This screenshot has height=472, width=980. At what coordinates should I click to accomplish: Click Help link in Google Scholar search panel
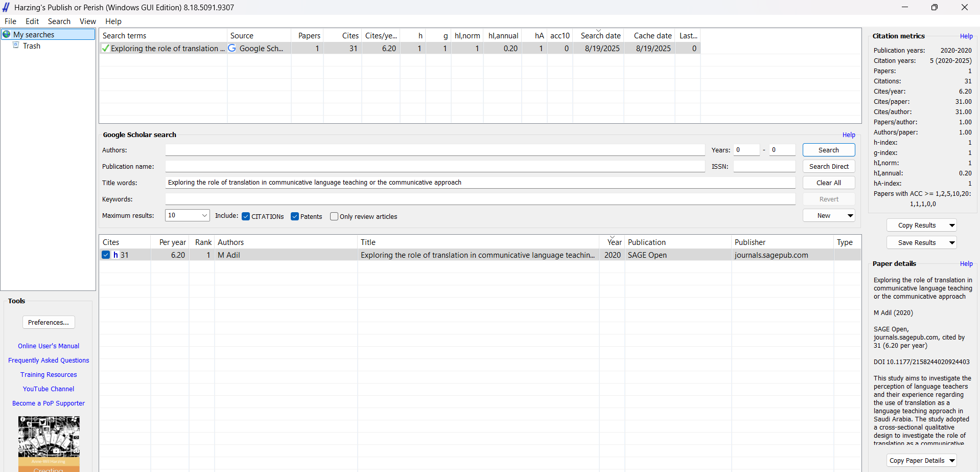(x=849, y=134)
